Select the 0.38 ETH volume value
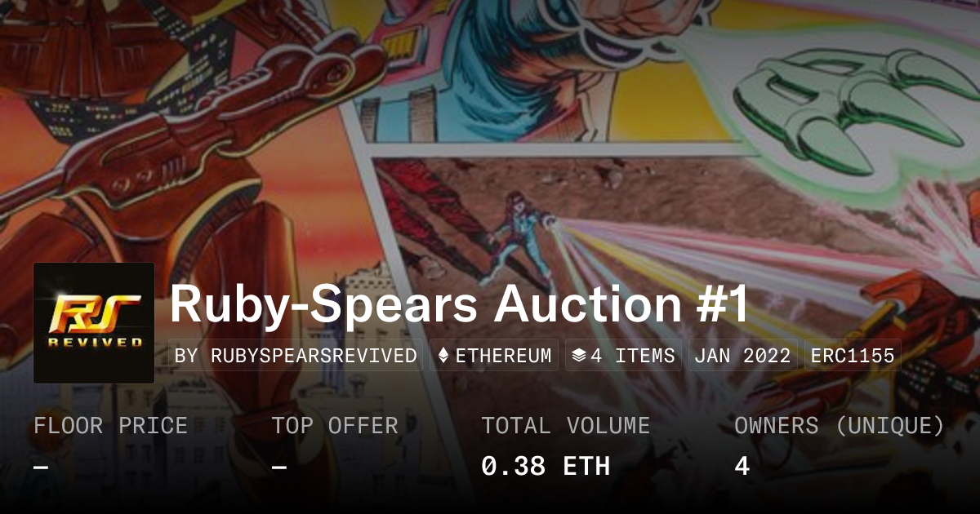 point(546,467)
